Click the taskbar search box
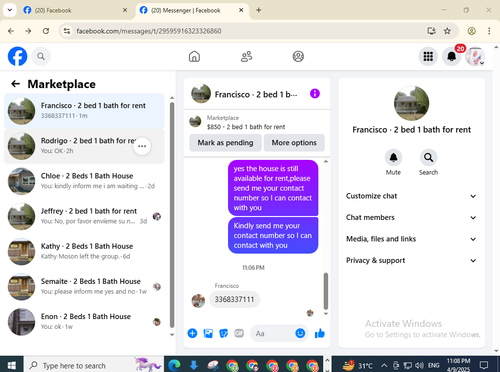 [x=93, y=365]
